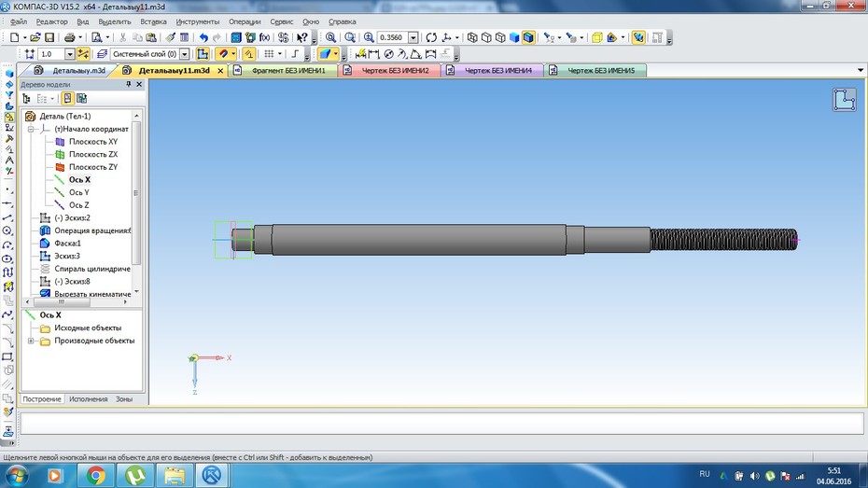This screenshot has width=868, height=488.
Task: Click the zoom in magnifier icon
Action: [x=369, y=37]
